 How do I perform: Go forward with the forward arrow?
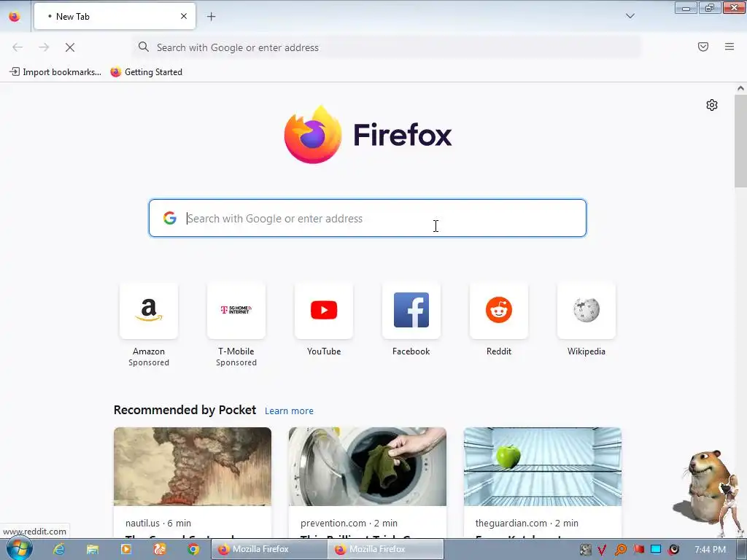click(x=44, y=47)
